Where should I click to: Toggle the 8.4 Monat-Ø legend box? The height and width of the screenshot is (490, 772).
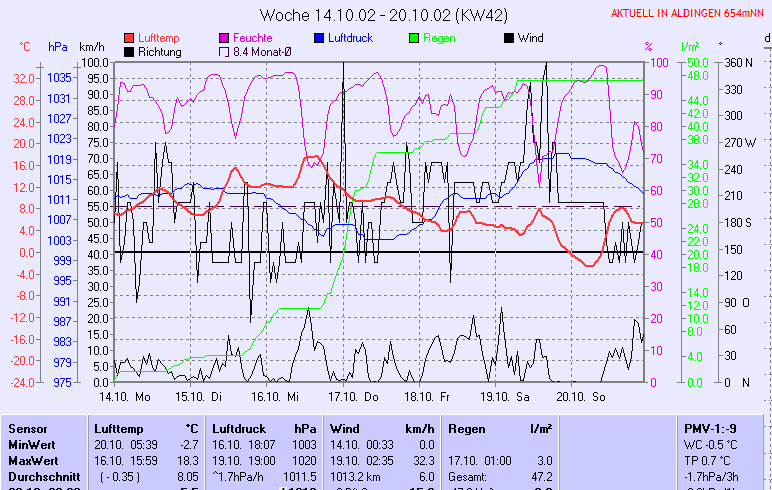tap(224, 52)
